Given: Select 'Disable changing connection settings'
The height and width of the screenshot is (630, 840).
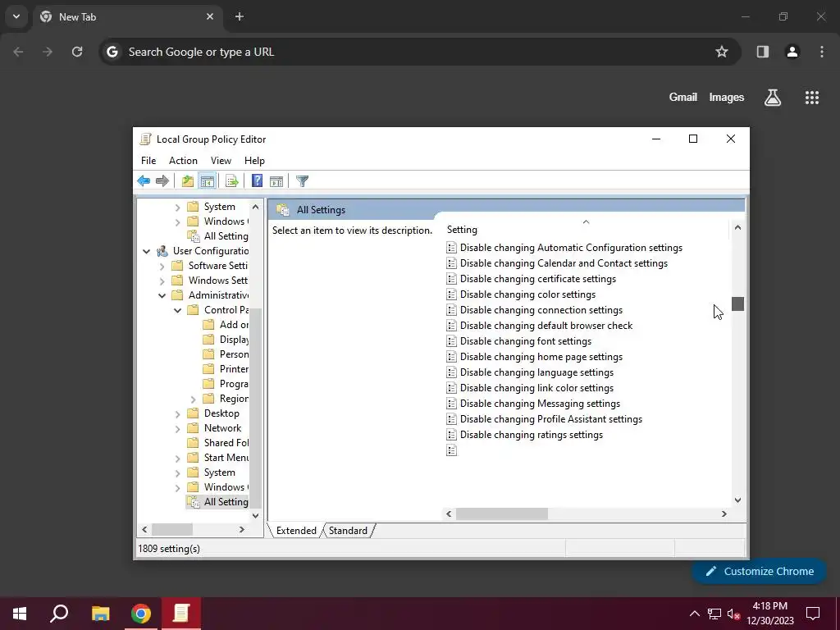Looking at the screenshot, I should 541,310.
